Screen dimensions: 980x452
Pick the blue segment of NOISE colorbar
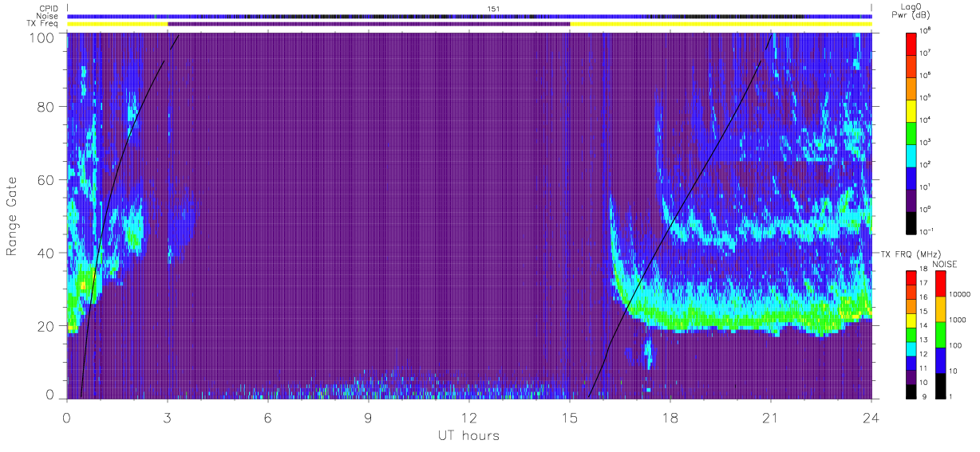click(939, 360)
